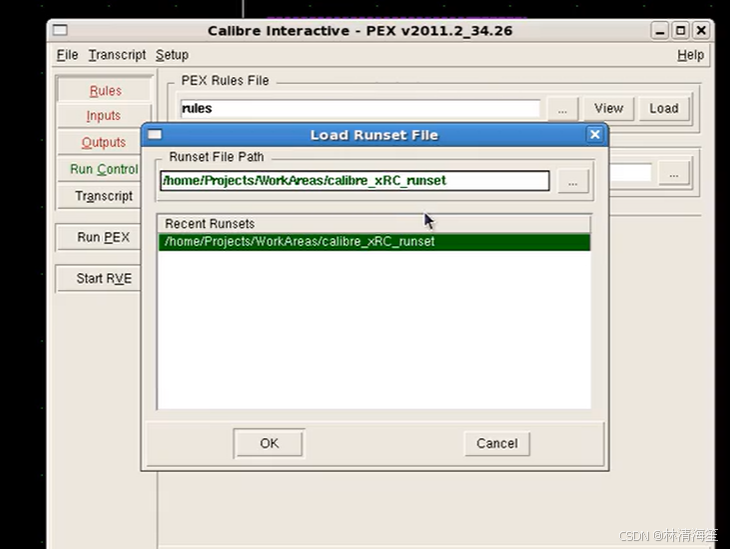Open Calibre Interactive window menu icon
730x549 pixels.
(x=60, y=30)
